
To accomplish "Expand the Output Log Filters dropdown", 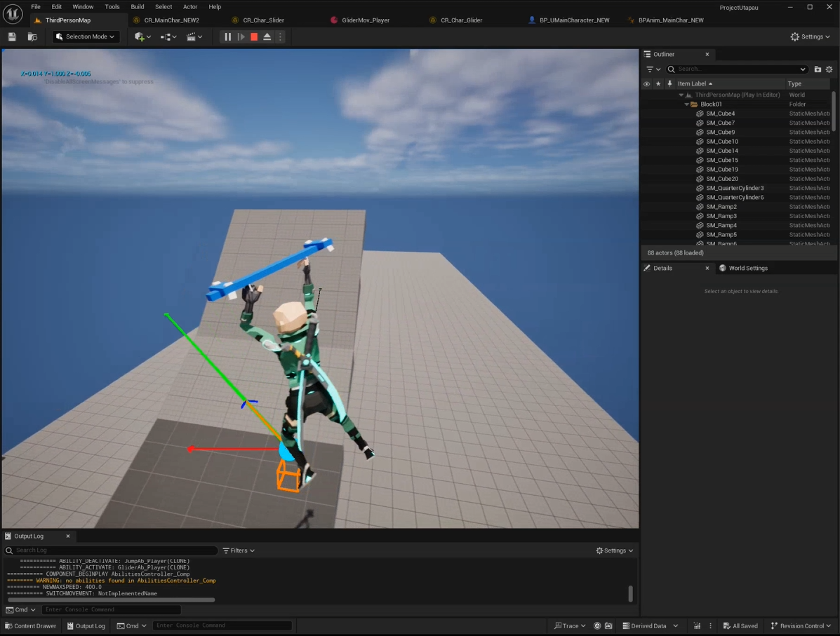I will [239, 550].
